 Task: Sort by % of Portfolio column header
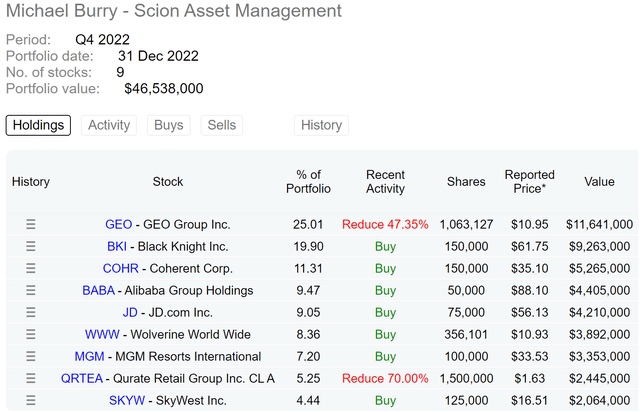[x=308, y=182]
